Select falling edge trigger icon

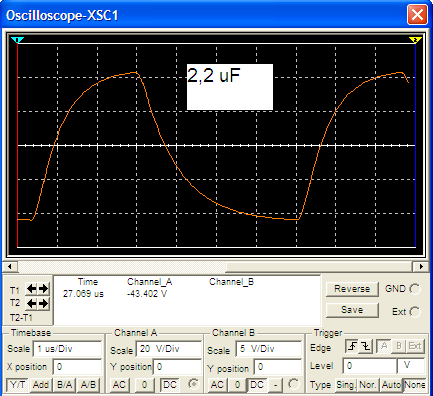[x=366, y=346]
